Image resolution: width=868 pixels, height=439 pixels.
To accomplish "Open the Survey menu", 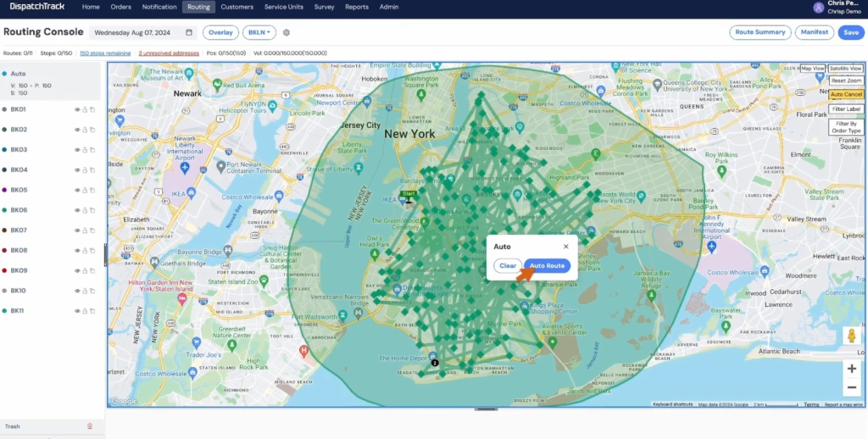I will point(324,7).
